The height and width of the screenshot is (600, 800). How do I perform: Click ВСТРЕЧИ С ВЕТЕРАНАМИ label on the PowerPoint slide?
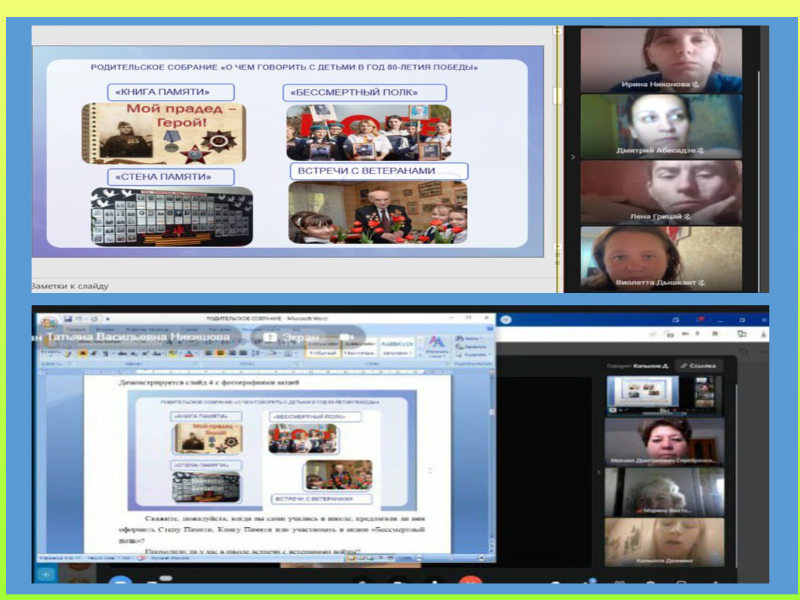379,171
